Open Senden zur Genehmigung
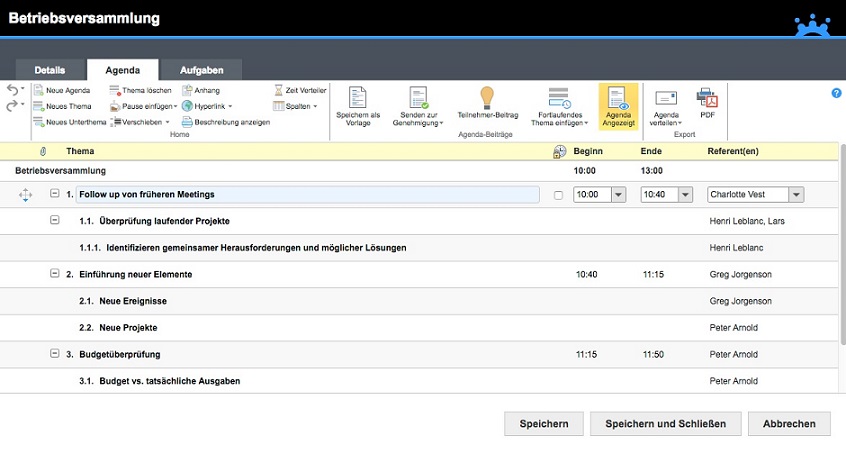 (418, 106)
